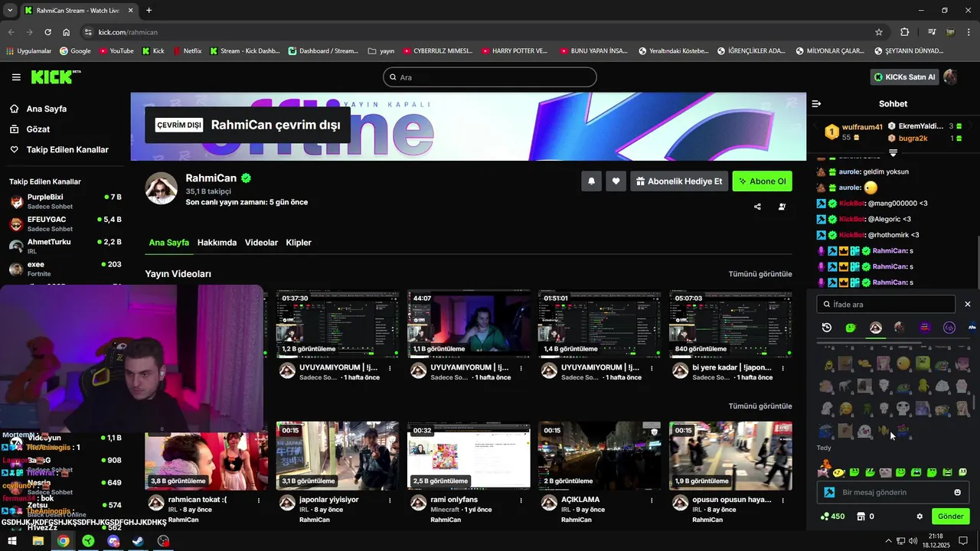Close the emote picker panel

point(968,305)
